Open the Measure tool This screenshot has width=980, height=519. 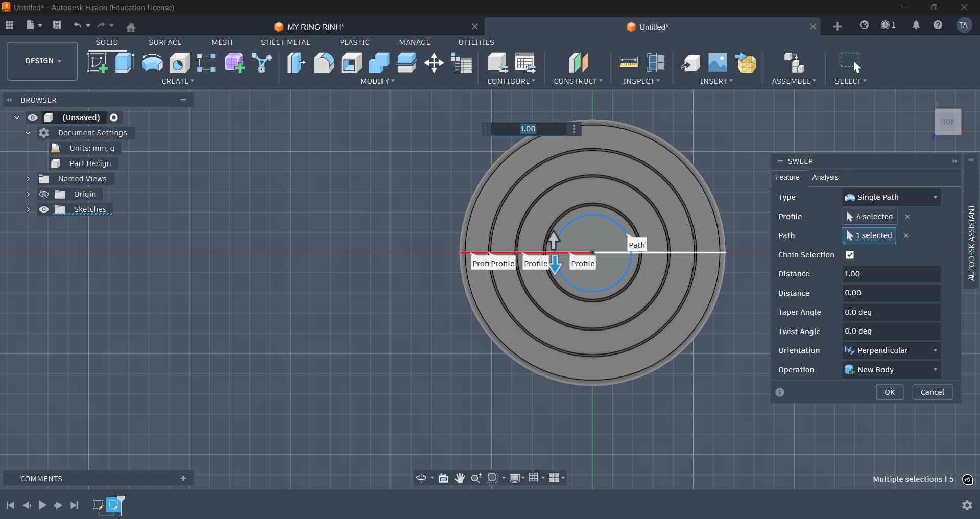click(629, 63)
